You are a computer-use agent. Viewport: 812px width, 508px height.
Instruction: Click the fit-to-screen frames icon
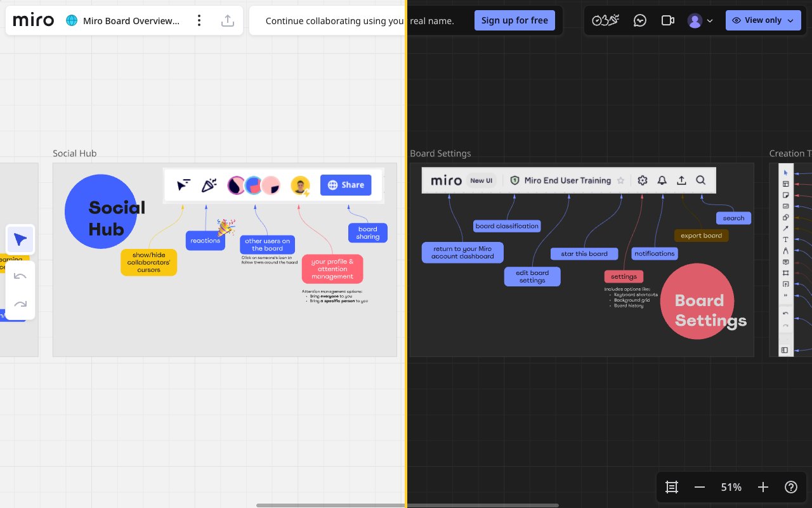(x=672, y=487)
